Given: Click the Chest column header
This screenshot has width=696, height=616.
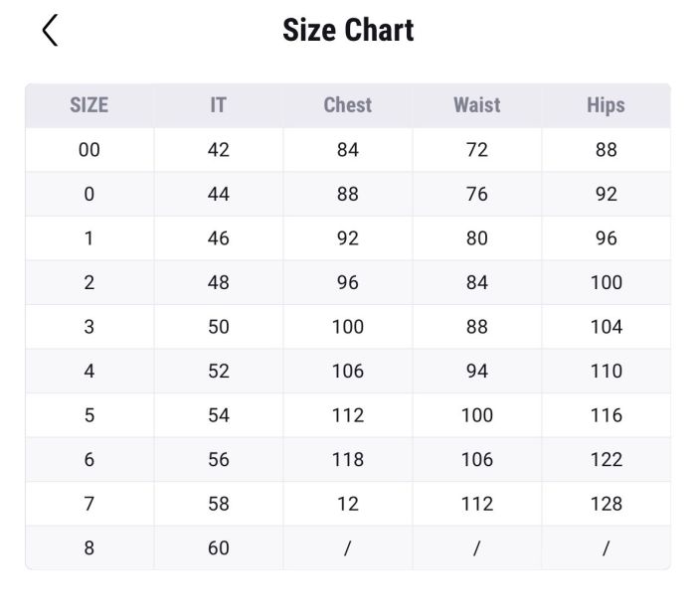Looking at the screenshot, I should (348, 105).
